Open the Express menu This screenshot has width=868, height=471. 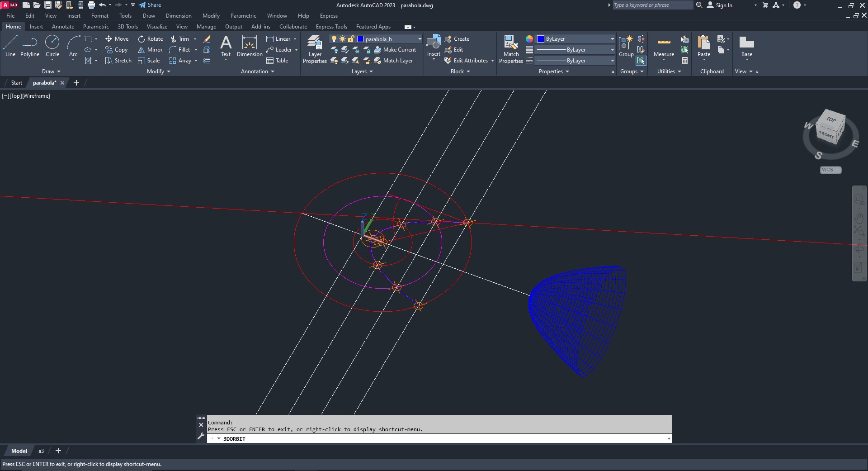pos(329,16)
